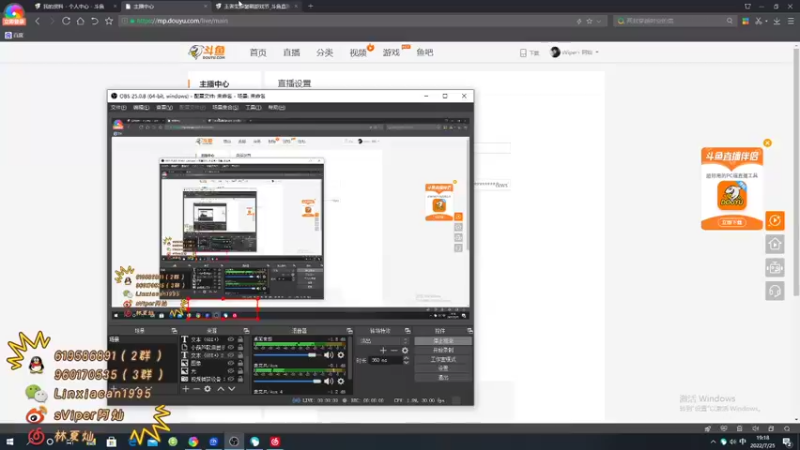Go to the browser home page icon
Viewport: 800px width, 450px height.
[80, 21]
